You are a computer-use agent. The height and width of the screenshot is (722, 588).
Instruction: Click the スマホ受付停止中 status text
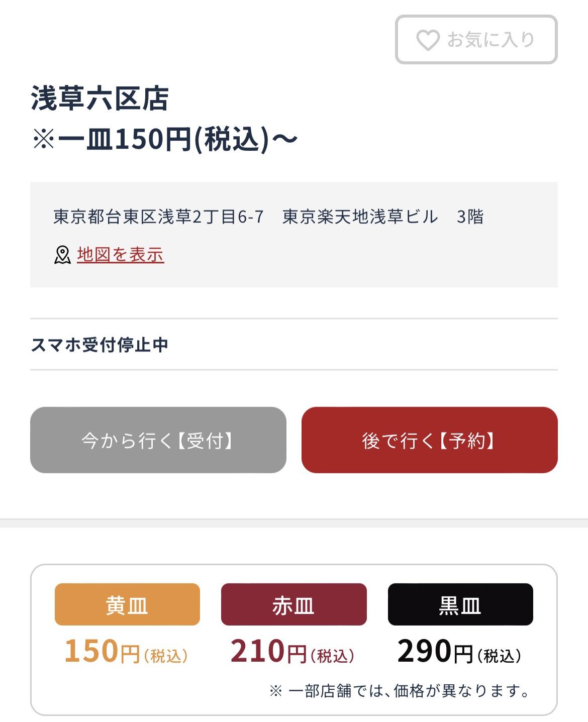100,345
